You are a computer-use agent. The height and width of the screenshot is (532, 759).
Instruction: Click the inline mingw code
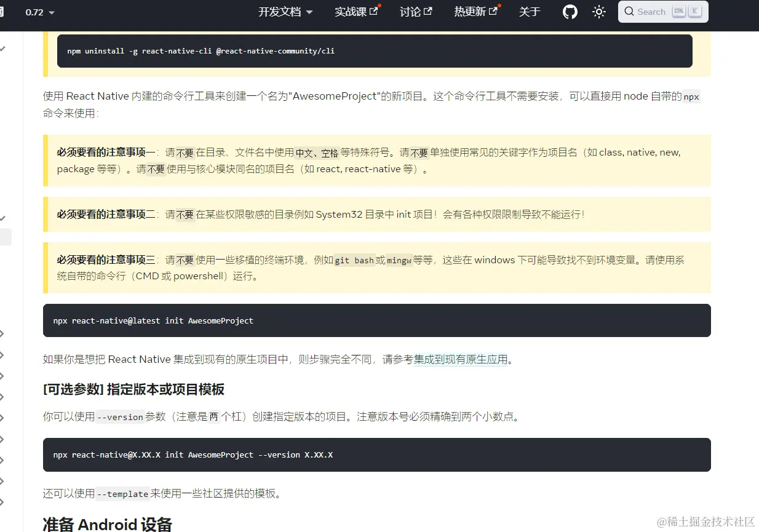(x=399, y=260)
